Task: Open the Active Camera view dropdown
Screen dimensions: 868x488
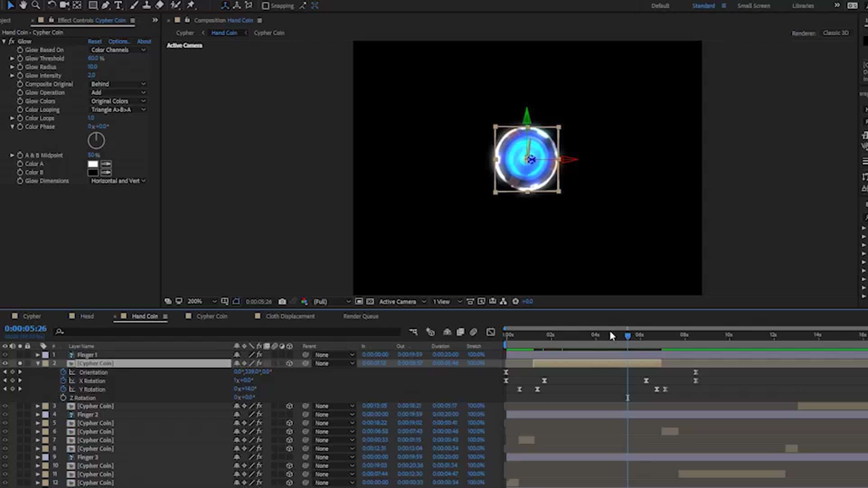Action: point(402,301)
